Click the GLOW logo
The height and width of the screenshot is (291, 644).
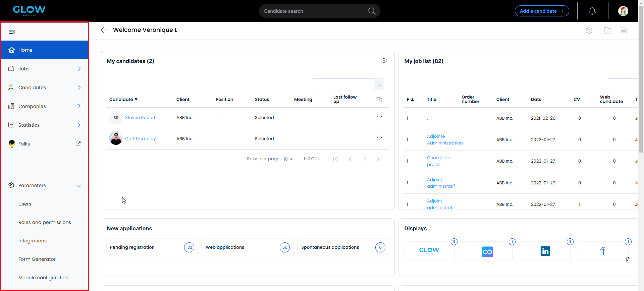coord(29,10)
